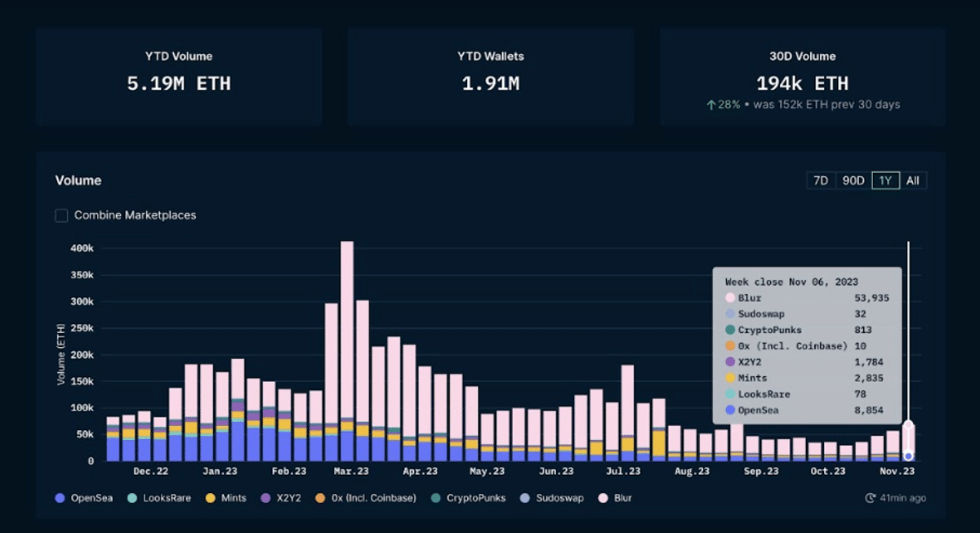Click the YTD Volume stat card
Image resolution: width=980 pixels, height=533 pixels.
pyautogui.click(x=179, y=76)
